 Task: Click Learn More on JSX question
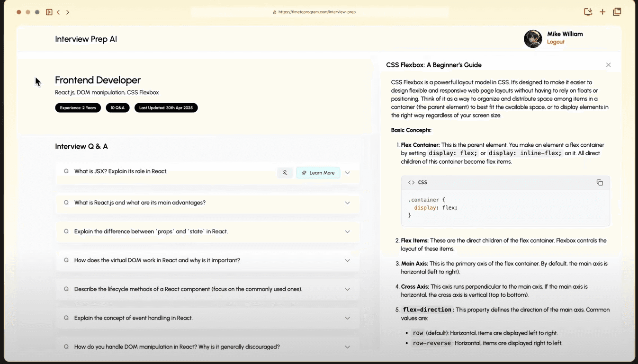click(x=318, y=173)
